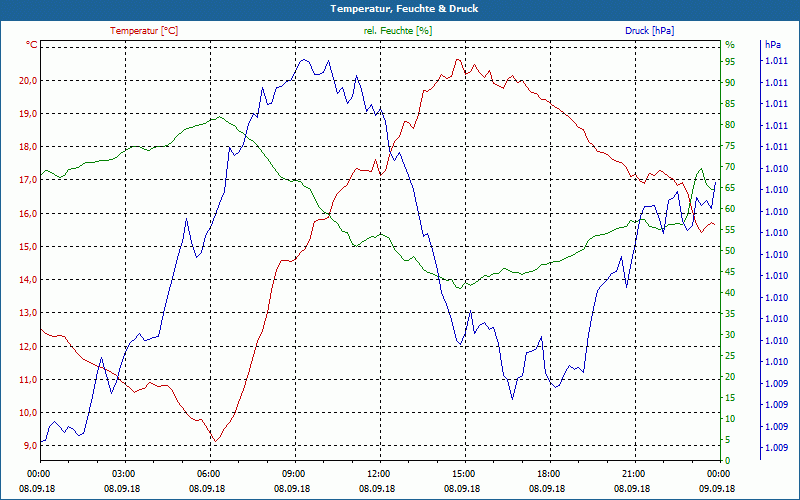Pick the 20,0 temperature axis value
800x500 pixels.
tap(28, 81)
